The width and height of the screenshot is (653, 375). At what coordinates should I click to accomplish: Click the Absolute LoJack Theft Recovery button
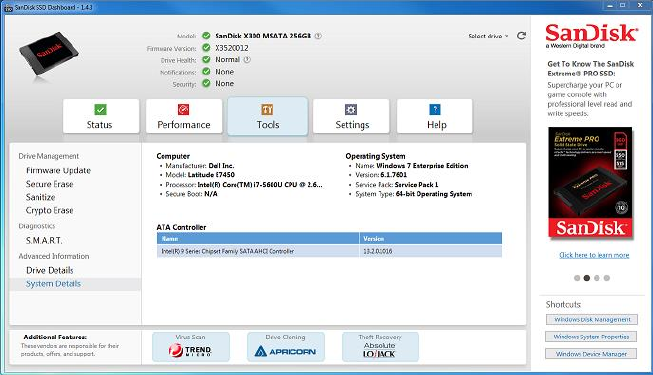coord(380,347)
